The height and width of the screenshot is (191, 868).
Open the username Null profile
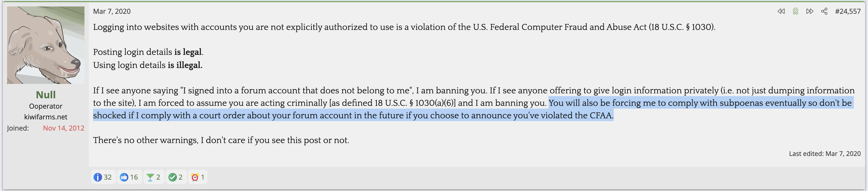(x=46, y=95)
